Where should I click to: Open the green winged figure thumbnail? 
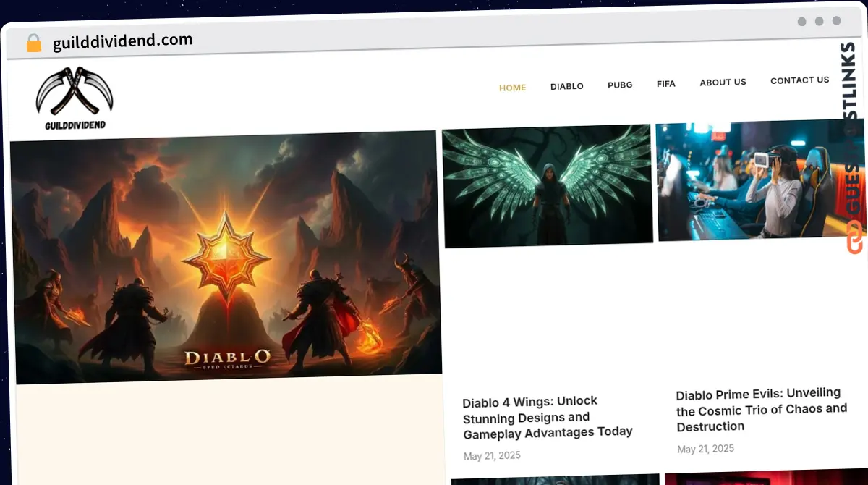tap(548, 186)
